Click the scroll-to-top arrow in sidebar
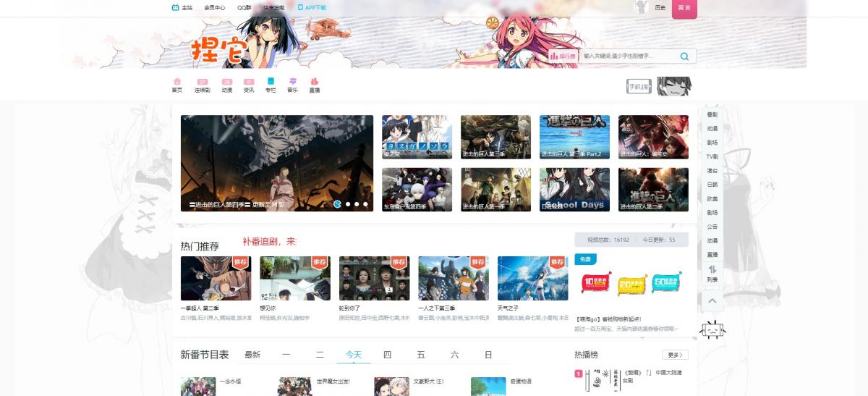This screenshot has height=396, width=868. pyautogui.click(x=712, y=300)
